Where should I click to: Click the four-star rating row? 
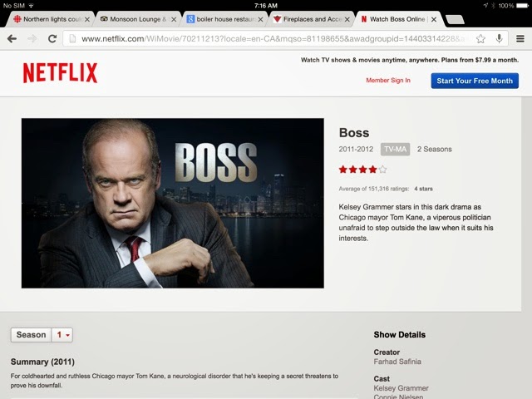362,169
